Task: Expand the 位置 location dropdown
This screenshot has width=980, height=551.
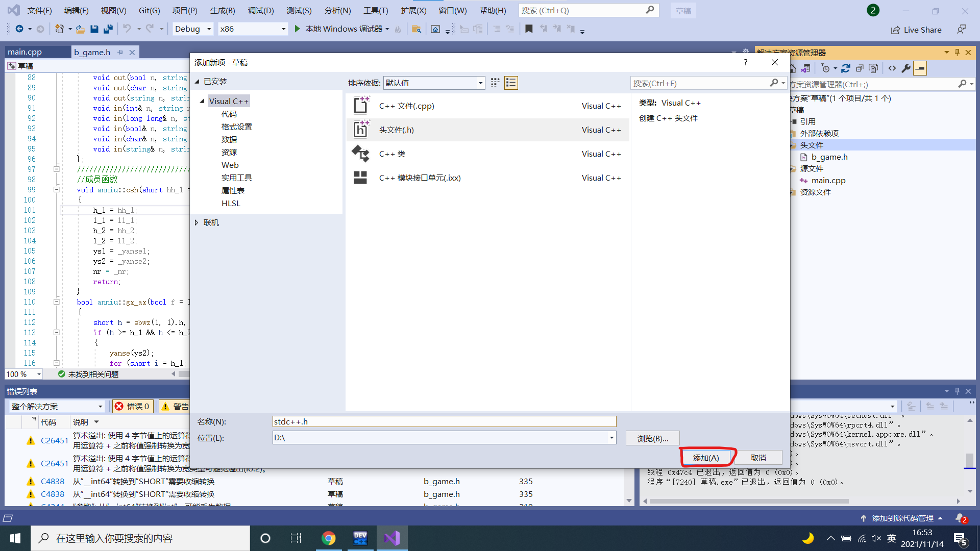Action: (611, 438)
